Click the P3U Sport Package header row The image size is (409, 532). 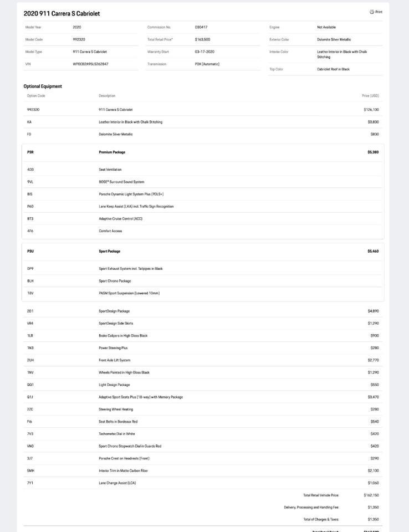(202, 251)
